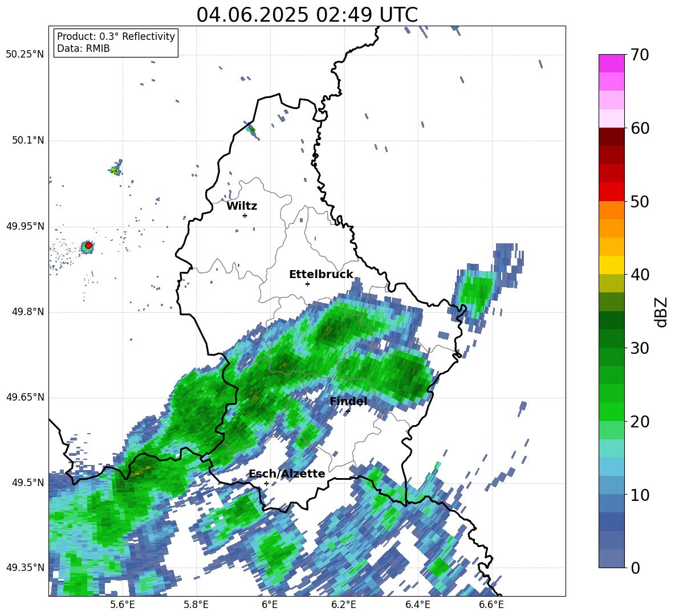Image resolution: width=675 pixels, height=616 pixels.
Task: Click the yellow 40 dBZ colorbar swatch
Action: coord(611,264)
